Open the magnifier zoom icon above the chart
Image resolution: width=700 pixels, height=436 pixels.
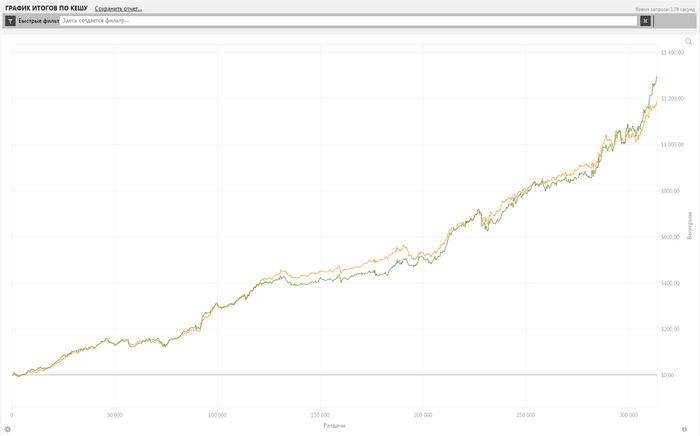688,42
